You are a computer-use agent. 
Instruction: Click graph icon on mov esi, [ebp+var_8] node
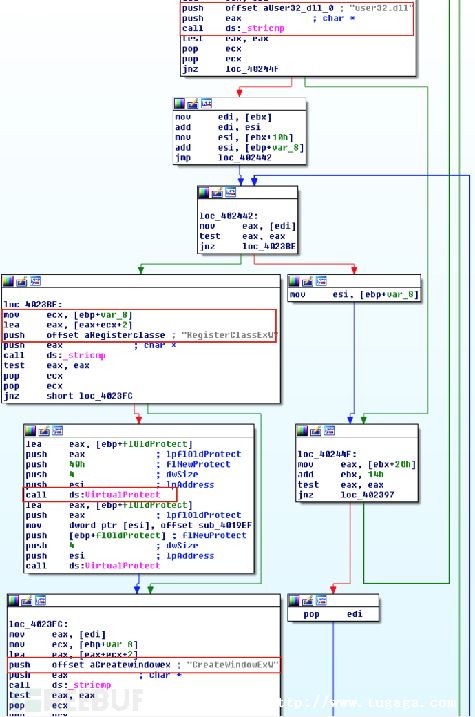click(321, 281)
